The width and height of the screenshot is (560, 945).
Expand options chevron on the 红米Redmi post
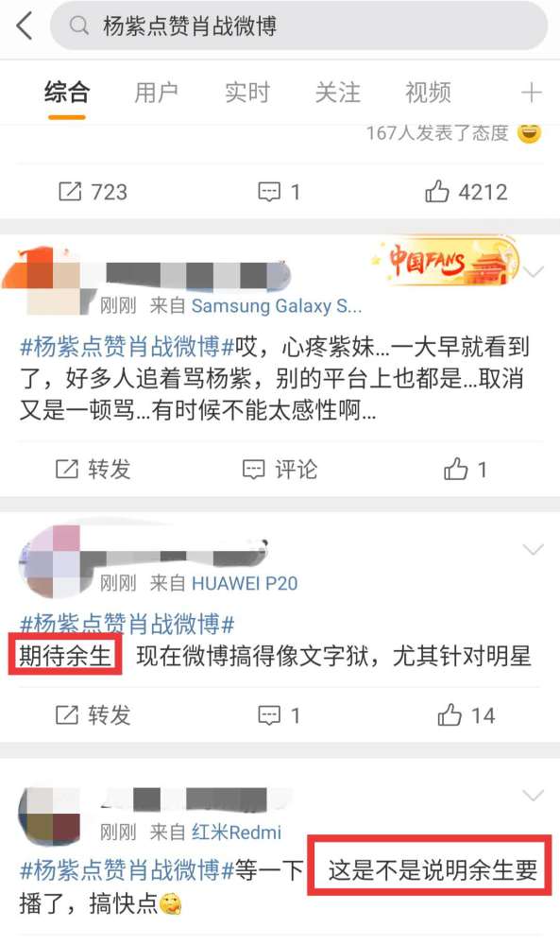click(533, 796)
